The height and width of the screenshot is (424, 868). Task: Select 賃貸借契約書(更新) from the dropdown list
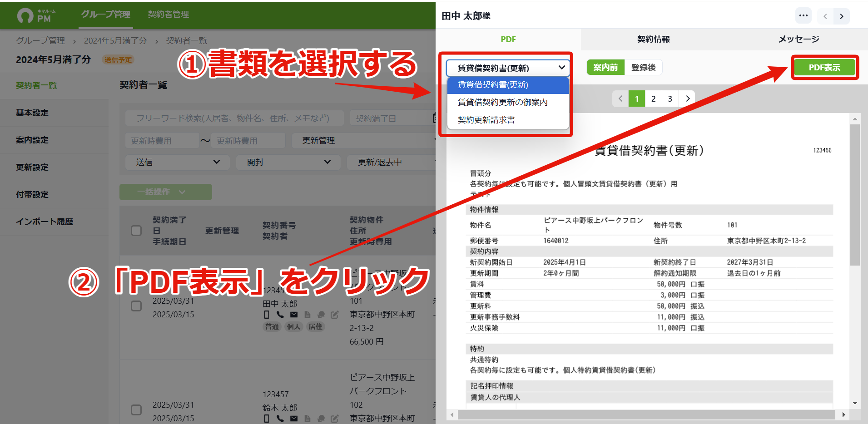508,85
